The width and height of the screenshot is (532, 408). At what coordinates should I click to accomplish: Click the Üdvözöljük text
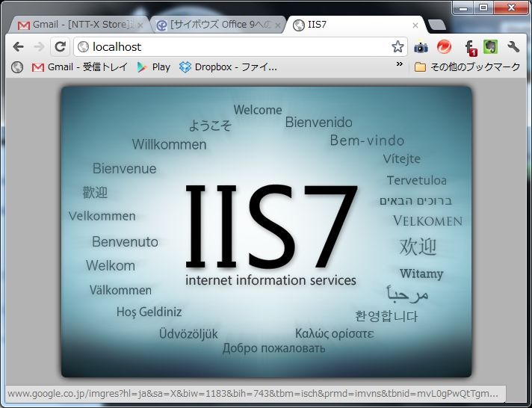pyautogui.click(x=188, y=334)
